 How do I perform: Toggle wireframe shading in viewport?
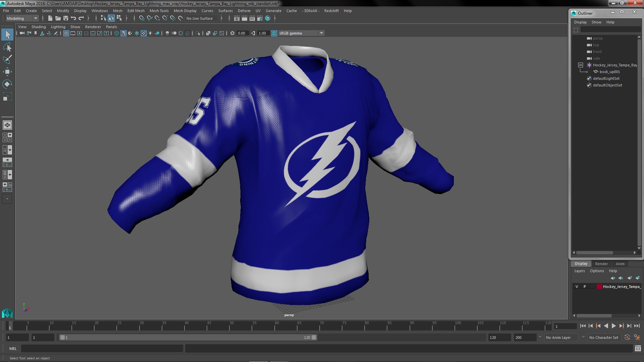117,33
